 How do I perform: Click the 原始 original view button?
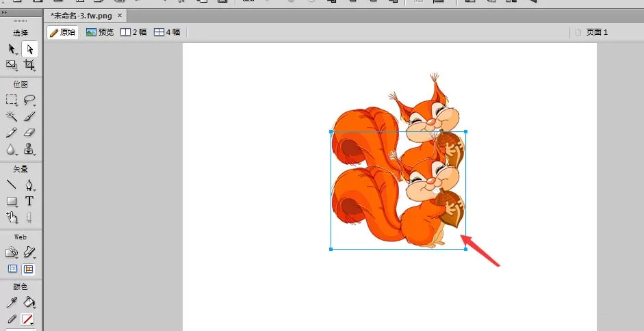click(x=63, y=32)
